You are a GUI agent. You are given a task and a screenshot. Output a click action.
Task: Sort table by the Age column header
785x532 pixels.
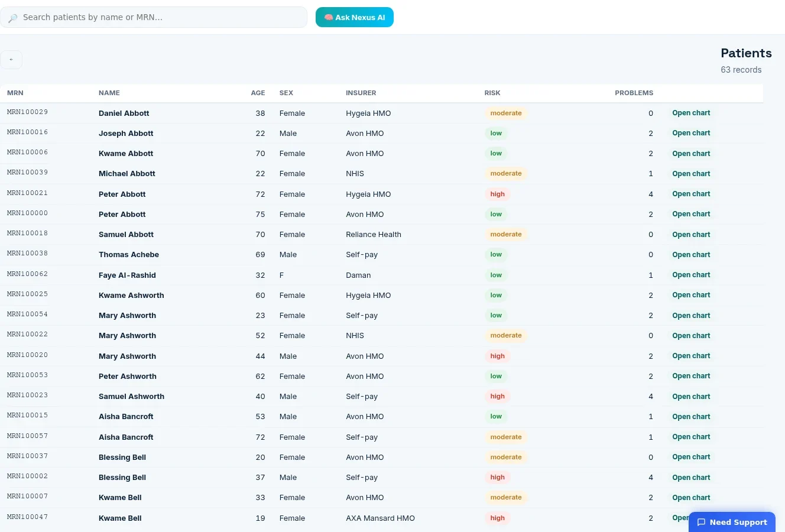tap(258, 93)
